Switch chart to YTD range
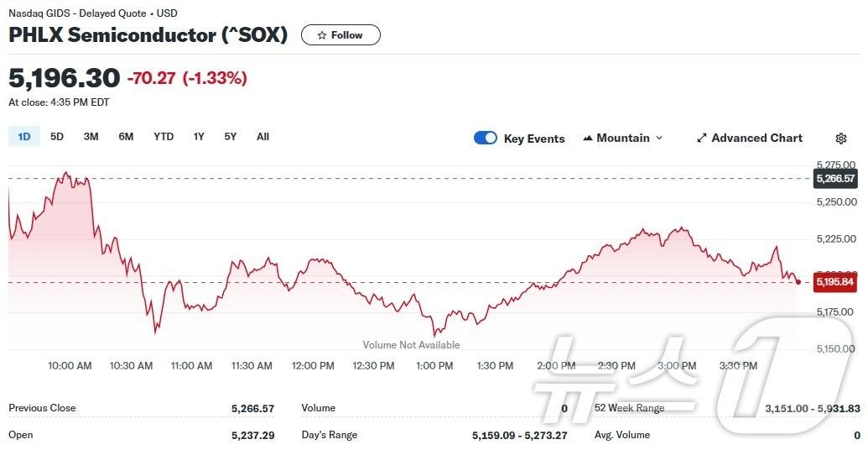 pos(164,137)
